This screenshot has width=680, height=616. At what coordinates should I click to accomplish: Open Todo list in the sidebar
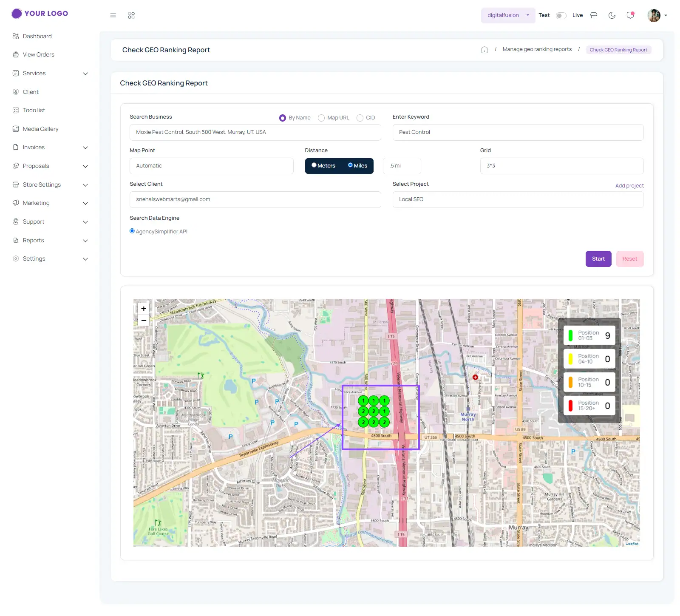pyautogui.click(x=34, y=110)
